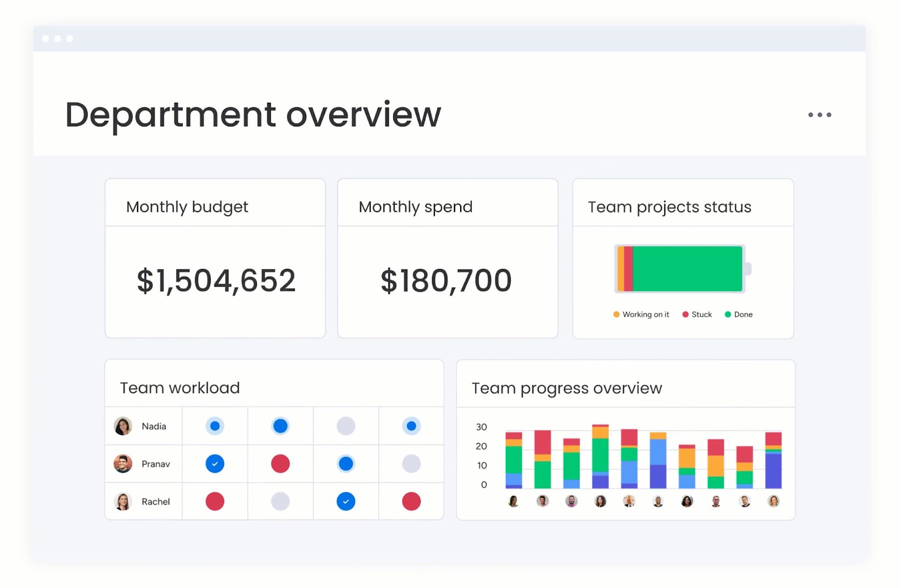
Task: Click the $1,504,652 budget value
Action: (216, 281)
